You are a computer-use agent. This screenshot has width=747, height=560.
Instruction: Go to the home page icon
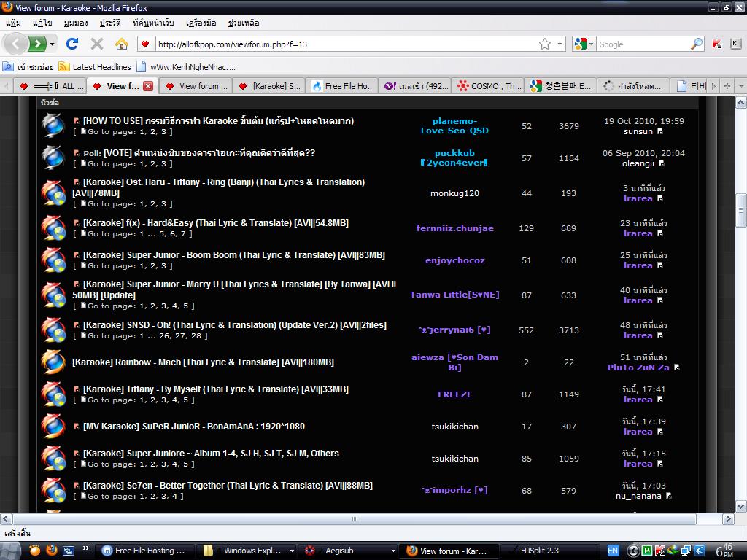pos(122,44)
